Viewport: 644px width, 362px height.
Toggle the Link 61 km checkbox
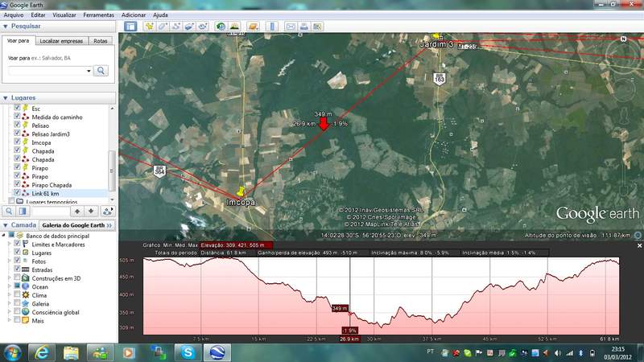[17, 193]
